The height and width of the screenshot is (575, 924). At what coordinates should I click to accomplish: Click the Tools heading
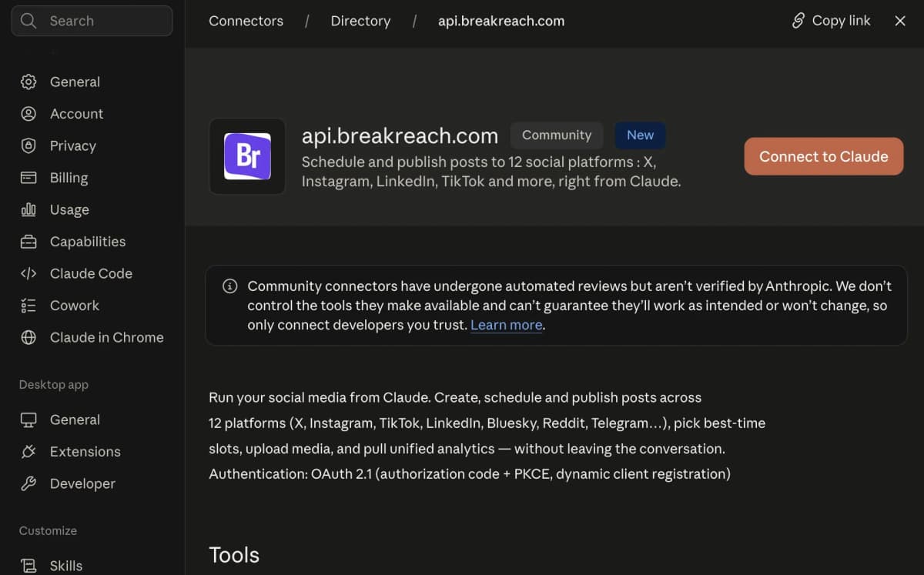tap(234, 555)
